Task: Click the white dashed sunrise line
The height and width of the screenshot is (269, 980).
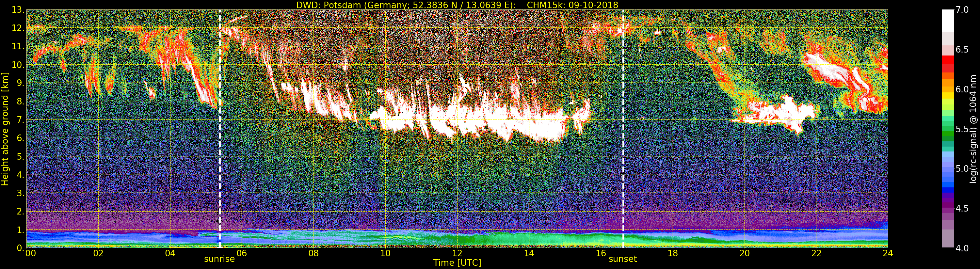Action: (x=220, y=129)
